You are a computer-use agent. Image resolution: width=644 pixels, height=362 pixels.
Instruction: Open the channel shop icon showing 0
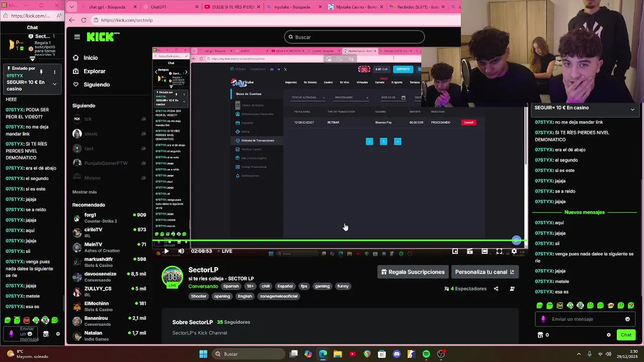(543, 335)
